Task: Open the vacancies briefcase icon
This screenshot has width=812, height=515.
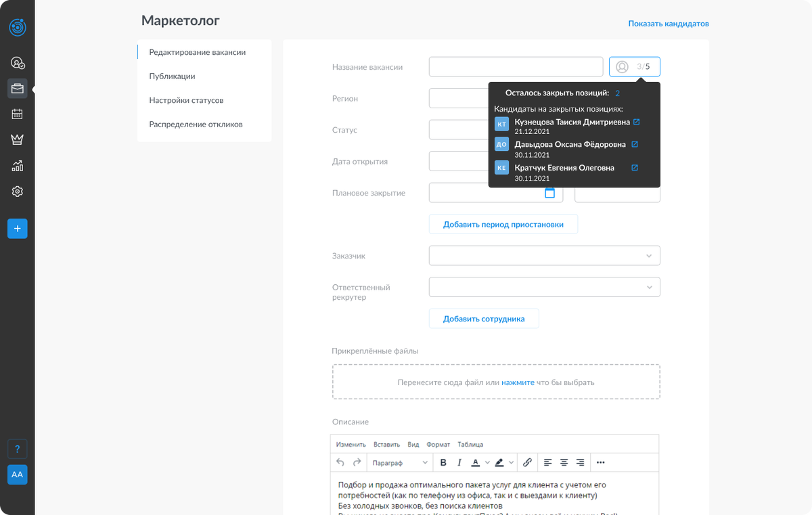Action: pos(18,88)
